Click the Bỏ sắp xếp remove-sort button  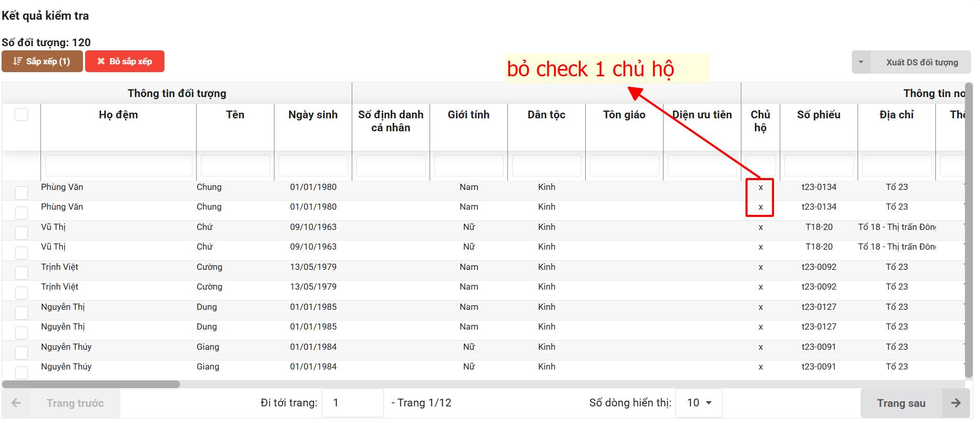[125, 61]
